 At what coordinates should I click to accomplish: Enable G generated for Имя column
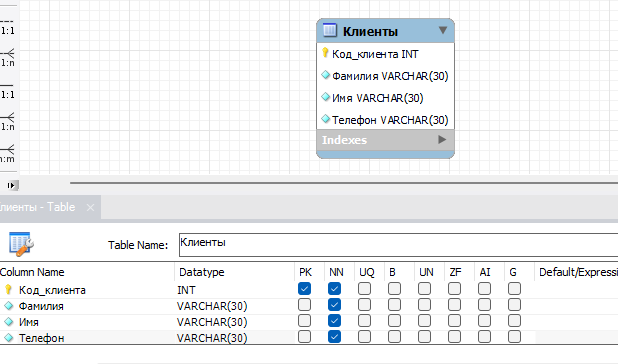tap(514, 321)
